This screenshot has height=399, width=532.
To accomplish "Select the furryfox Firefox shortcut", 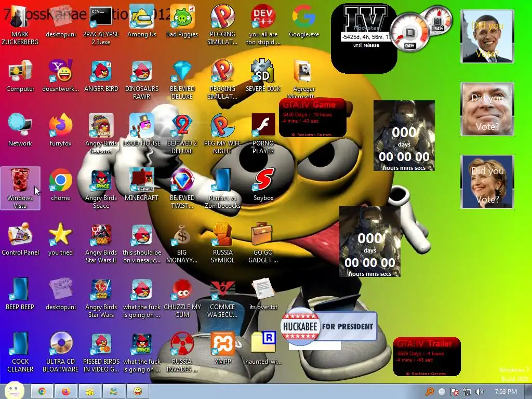I will click(61, 130).
